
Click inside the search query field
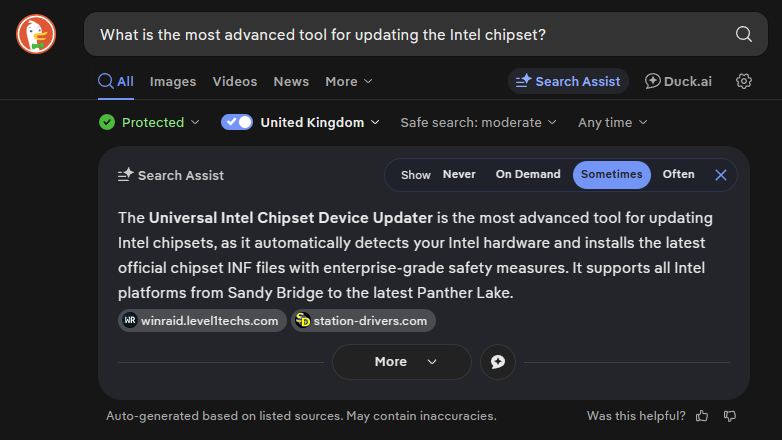(409, 34)
